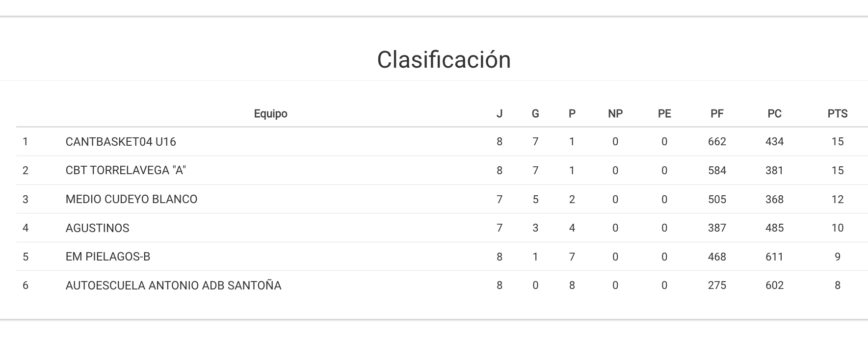Click the PC column header
The height and width of the screenshot is (339, 868).
point(774,114)
